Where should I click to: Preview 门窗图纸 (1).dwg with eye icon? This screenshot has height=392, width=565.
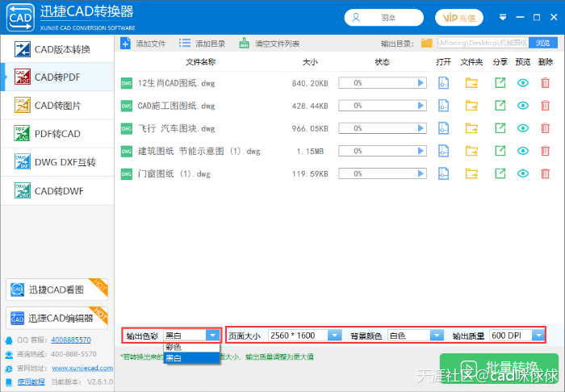[x=523, y=174]
